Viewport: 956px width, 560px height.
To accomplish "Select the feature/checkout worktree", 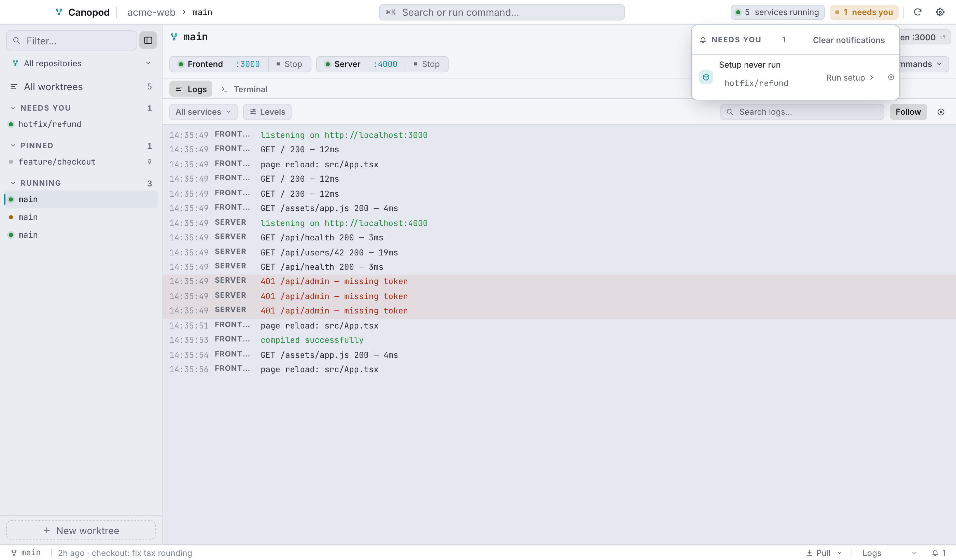I will (81, 162).
